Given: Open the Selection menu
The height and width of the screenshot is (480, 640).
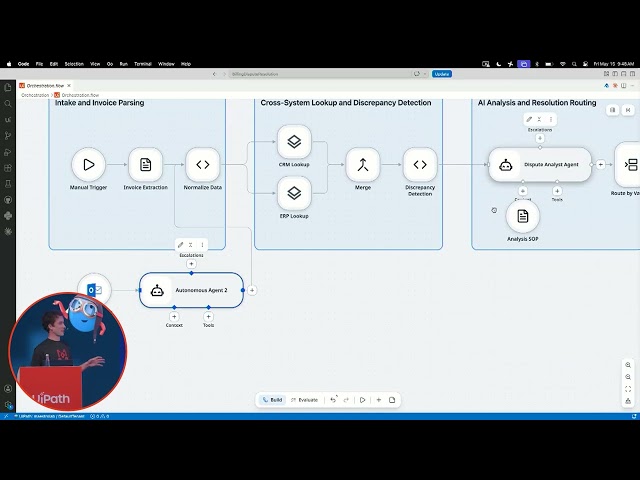Looking at the screenshot, I should tap(74, 64).
